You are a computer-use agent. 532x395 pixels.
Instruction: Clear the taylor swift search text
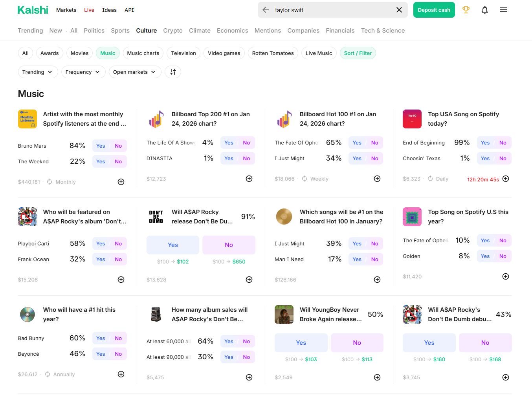click(x=399, y=10)
